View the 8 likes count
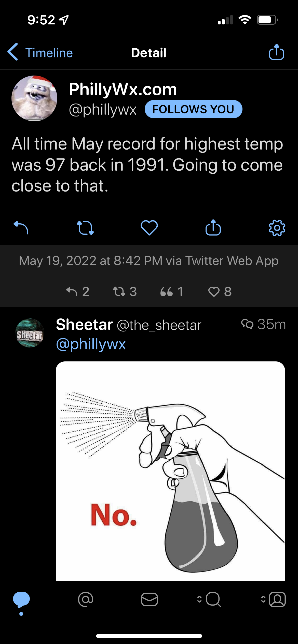298x644 pixels. (x=220, y=291)
